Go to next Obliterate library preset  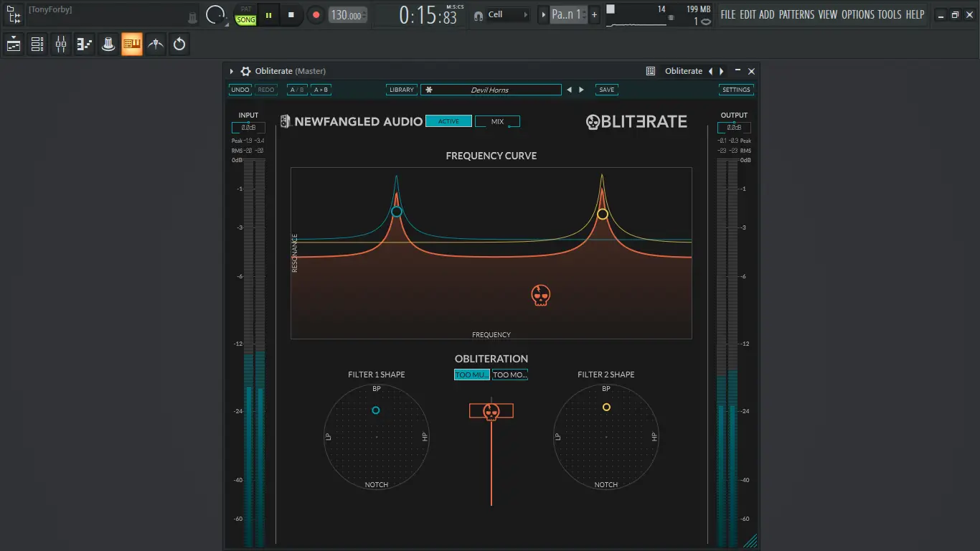(581, 90)
